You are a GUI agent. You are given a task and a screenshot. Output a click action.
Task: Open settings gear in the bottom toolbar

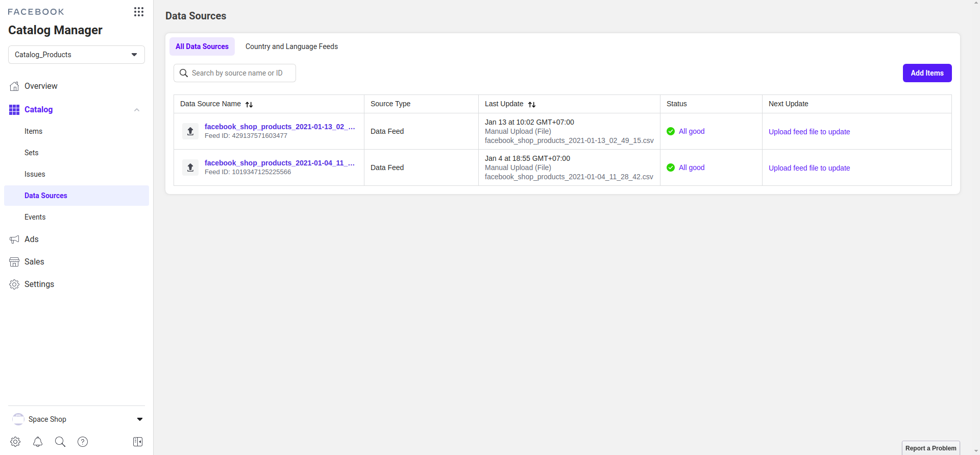pos(15,442)
